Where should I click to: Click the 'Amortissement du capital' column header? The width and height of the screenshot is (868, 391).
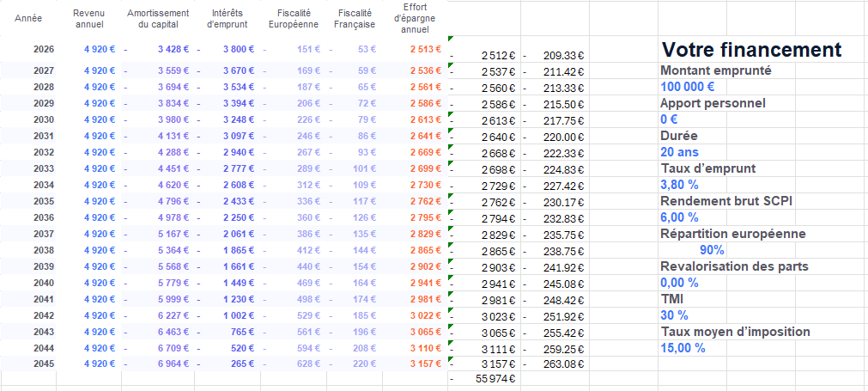point(160,19)
